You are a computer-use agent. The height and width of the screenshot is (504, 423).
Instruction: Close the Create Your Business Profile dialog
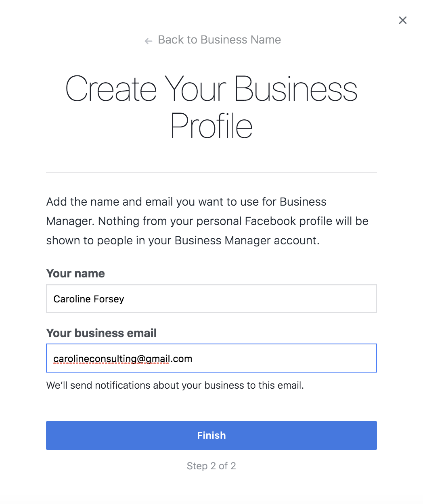click(402, 20)
